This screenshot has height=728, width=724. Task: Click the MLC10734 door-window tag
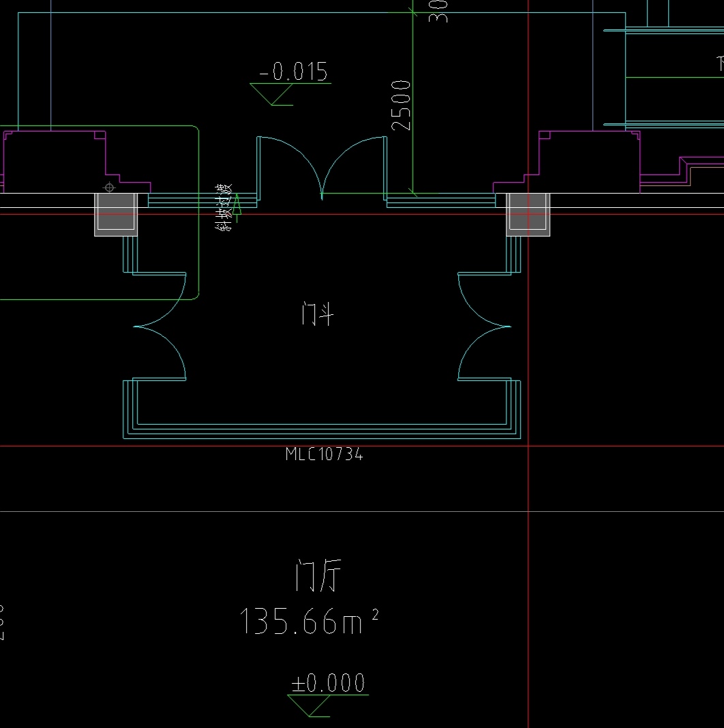[x=324, y=454]
